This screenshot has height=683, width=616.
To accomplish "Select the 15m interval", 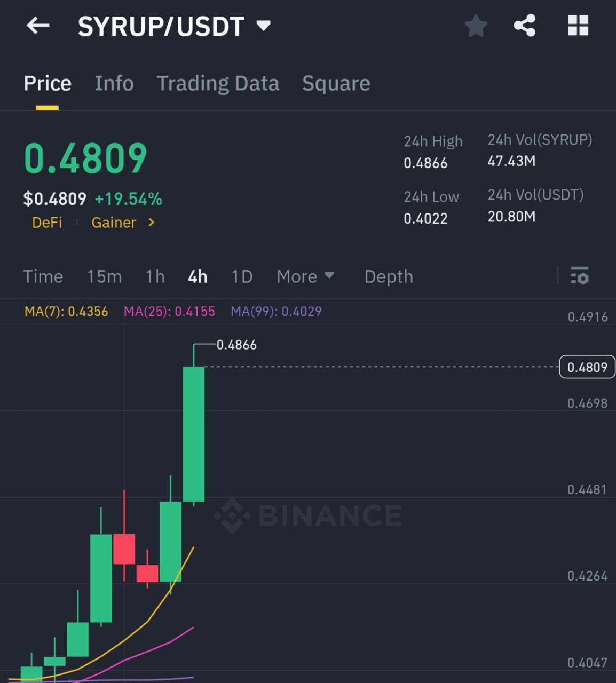I will 105,276.
